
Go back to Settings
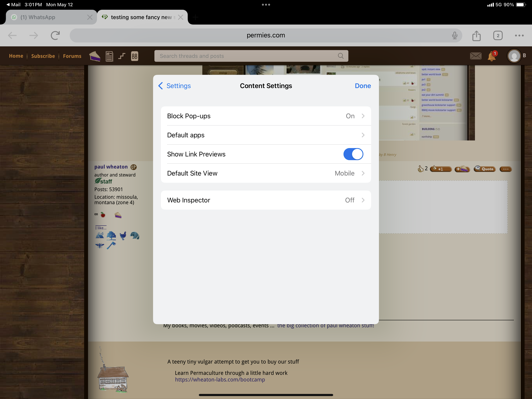[x=175, y=86]
